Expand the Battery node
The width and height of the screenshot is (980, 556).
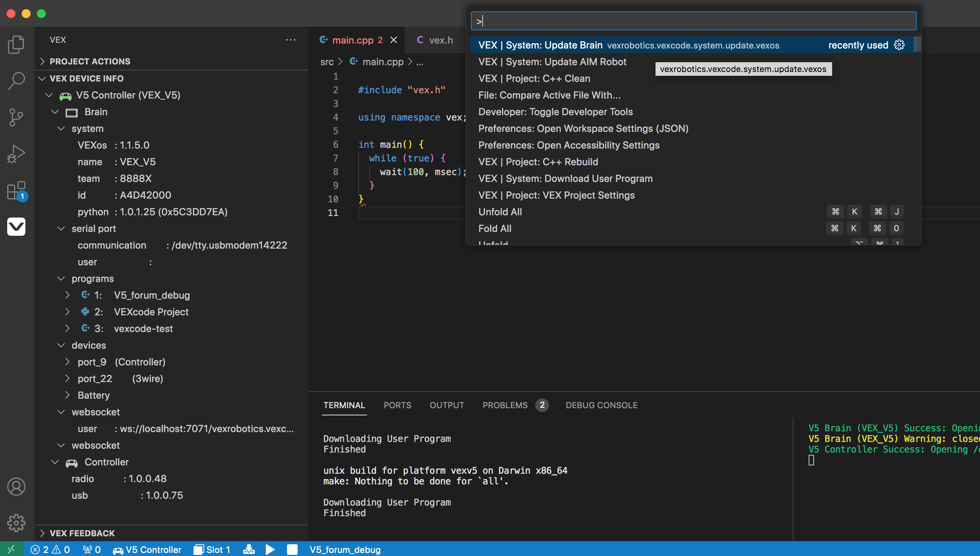click(x=67, y=395)
